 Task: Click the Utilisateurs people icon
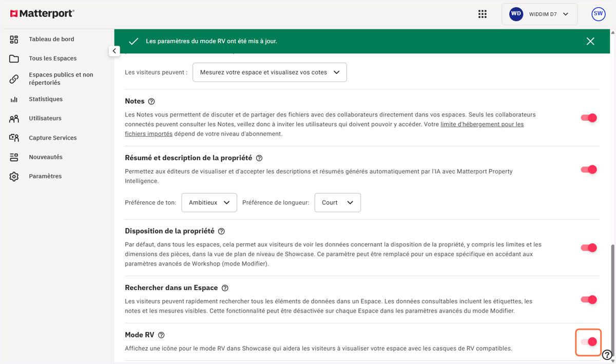(14, 119)
